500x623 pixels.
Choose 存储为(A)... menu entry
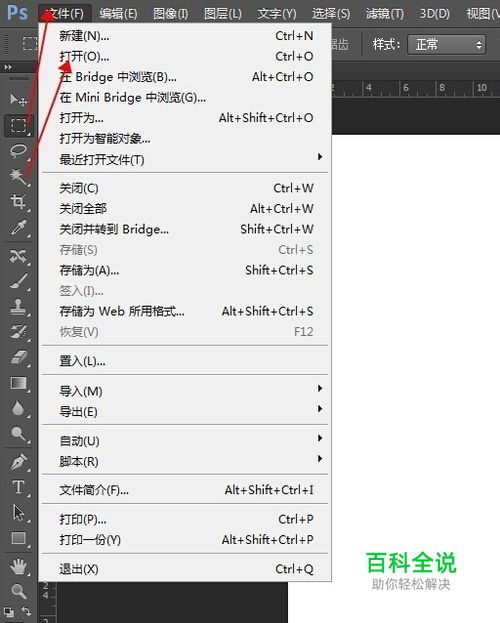tap(185, 270)
